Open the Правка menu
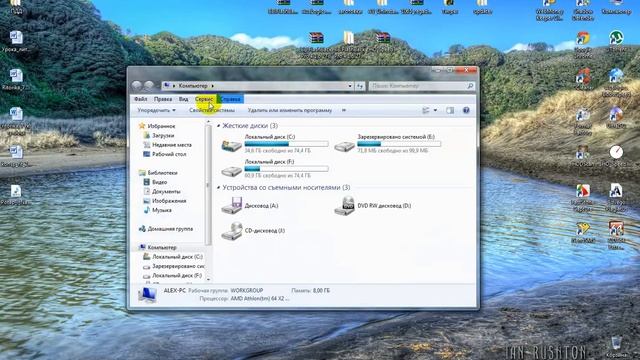This screenshot has width=640, height=360. click(x=163, y=99)
